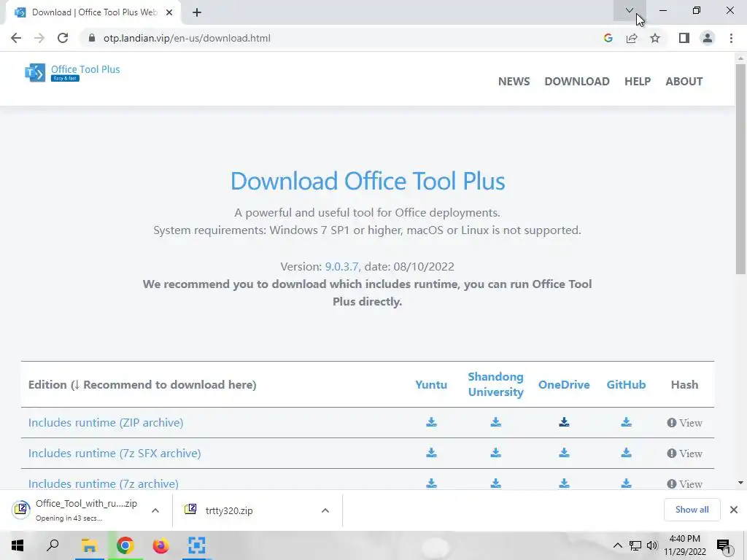Open the Windows Start menu
The width and height of the screenshot is (747, 560).
(18, 545)
